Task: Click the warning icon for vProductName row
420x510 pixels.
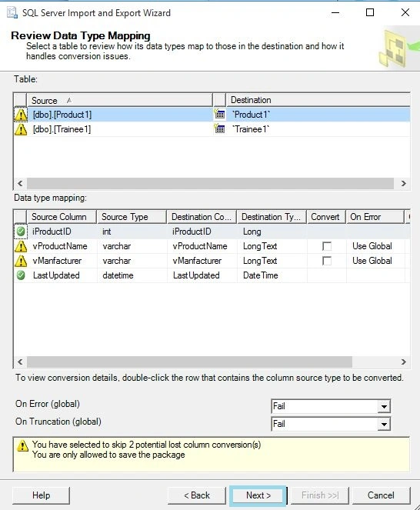Action: click(x=21, y=246)
